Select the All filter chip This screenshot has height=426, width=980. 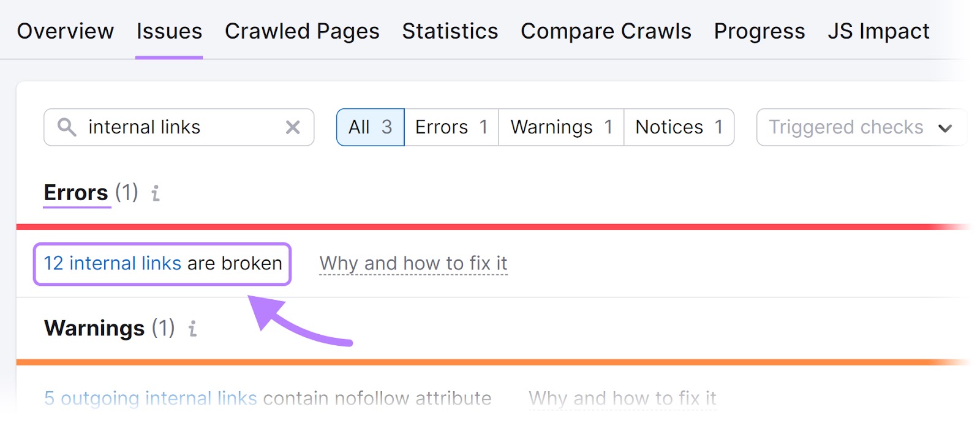(370, 127)
